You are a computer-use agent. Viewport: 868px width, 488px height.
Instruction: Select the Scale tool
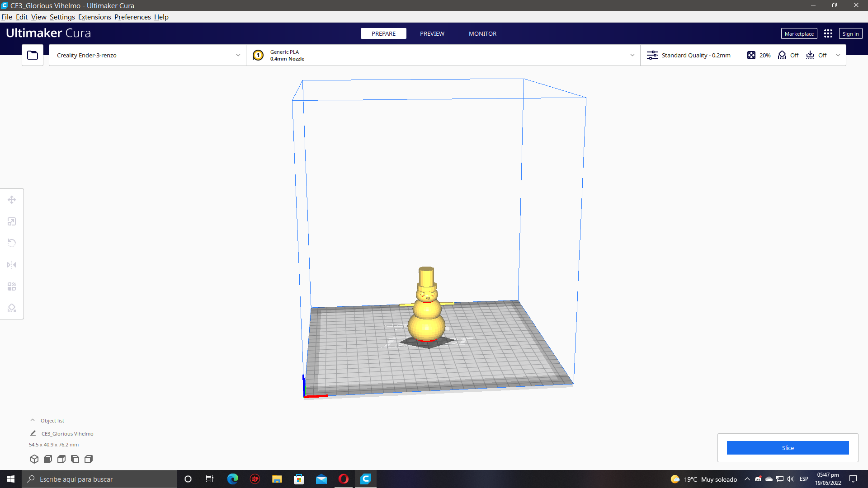tap(12, 221)
